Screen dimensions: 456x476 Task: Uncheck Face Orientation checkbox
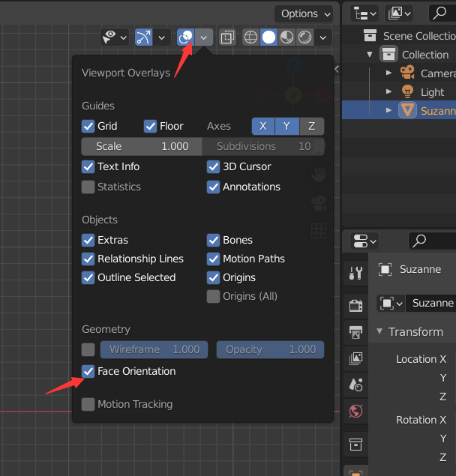coord(88,372)
